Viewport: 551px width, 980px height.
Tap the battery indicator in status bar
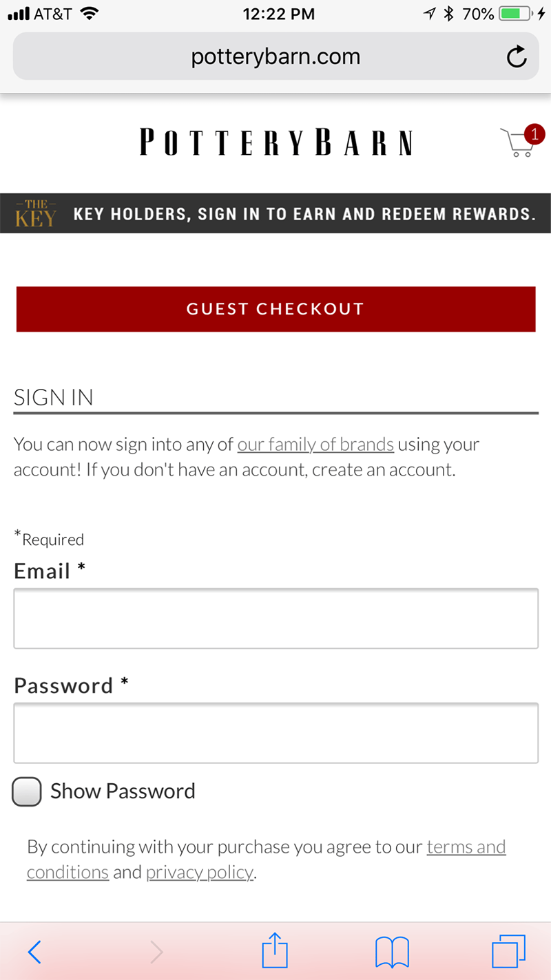pos(513,14)
